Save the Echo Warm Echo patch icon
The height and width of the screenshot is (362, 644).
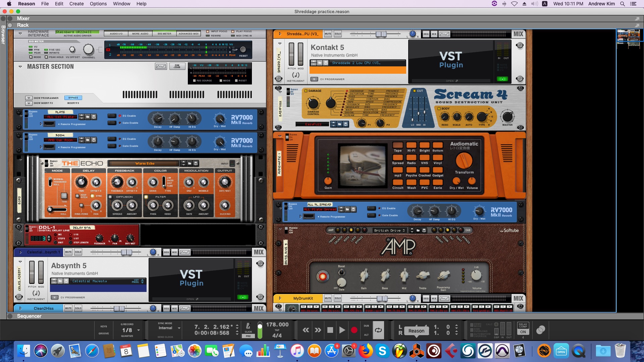(x=196, y=164)
